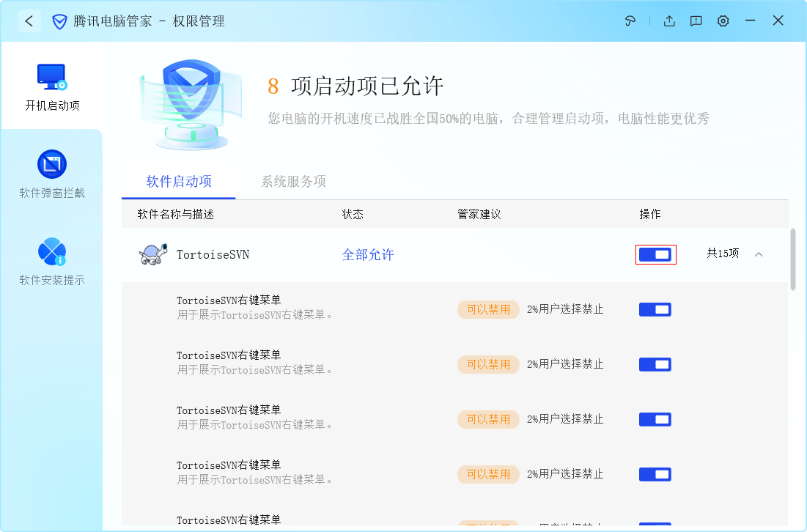The height and width of the screenshot is (532, 807).
Task: Click the TortoiseSVN group name
Action: 213,255
